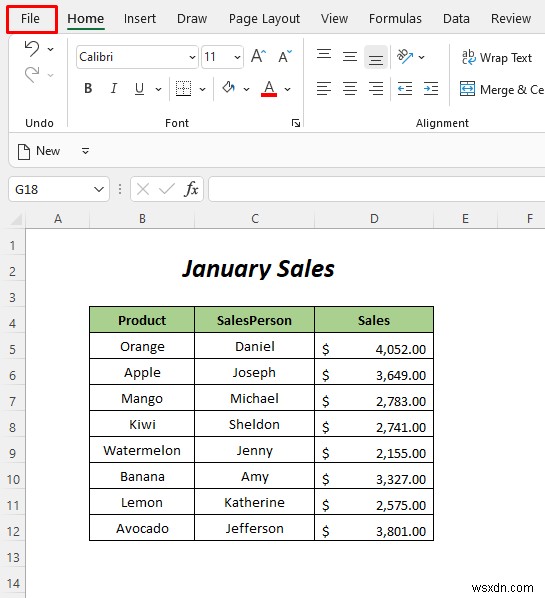545x598 pixels.
Task: Apply borders with the Borders icon
Action: (x=183, y=88)
